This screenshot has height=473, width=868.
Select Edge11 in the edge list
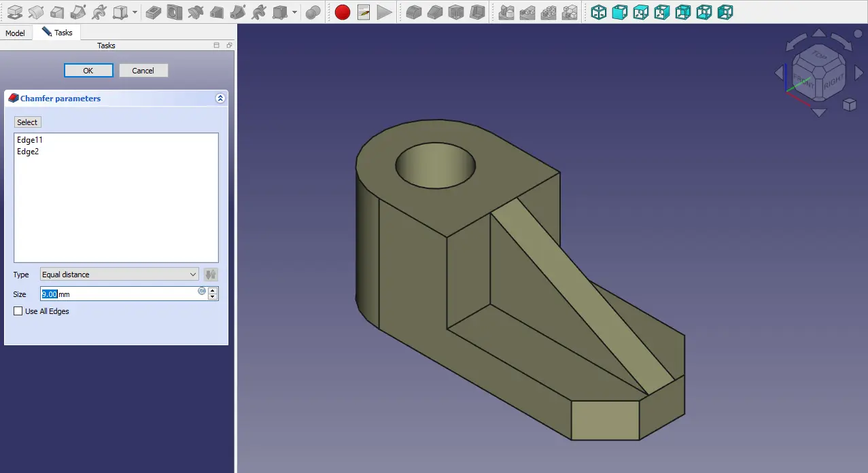(x=30, y=139)
